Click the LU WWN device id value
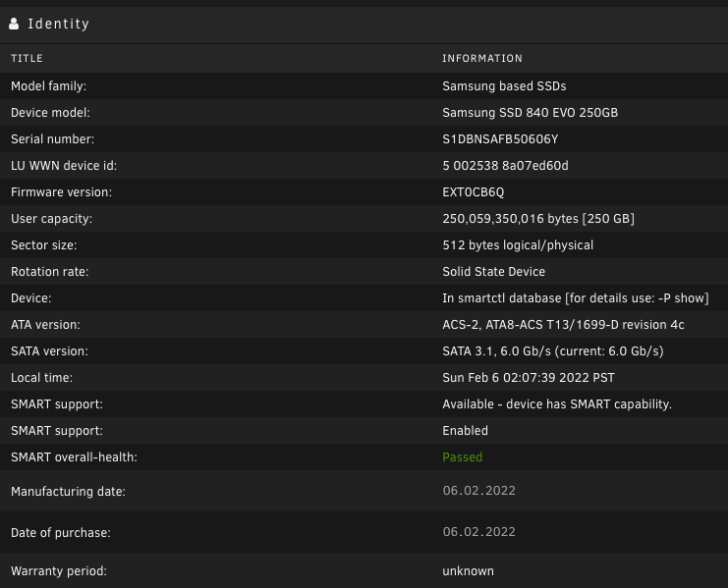The height and width of the screenshot is (588, 728). tap(505, 166)
